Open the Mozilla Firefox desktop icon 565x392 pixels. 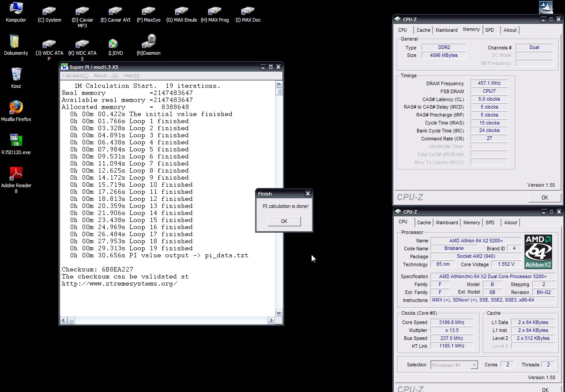[16, 107]
